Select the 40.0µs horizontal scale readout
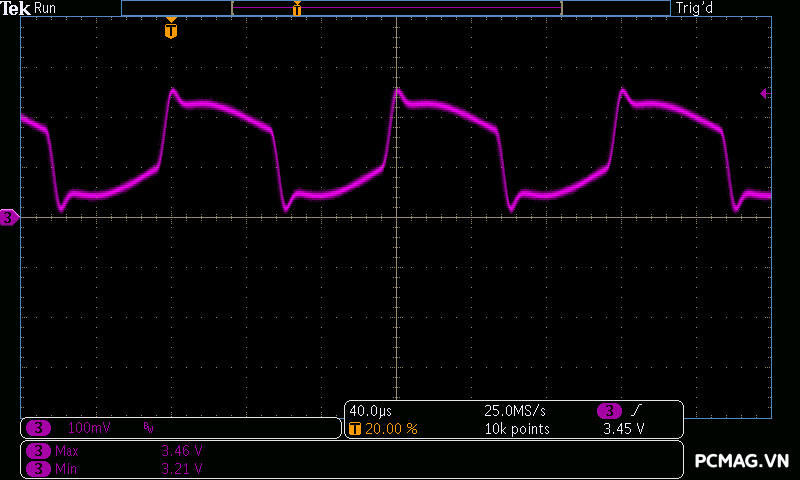The height and width of the screenshot is (480, 800). pos(370,411)
